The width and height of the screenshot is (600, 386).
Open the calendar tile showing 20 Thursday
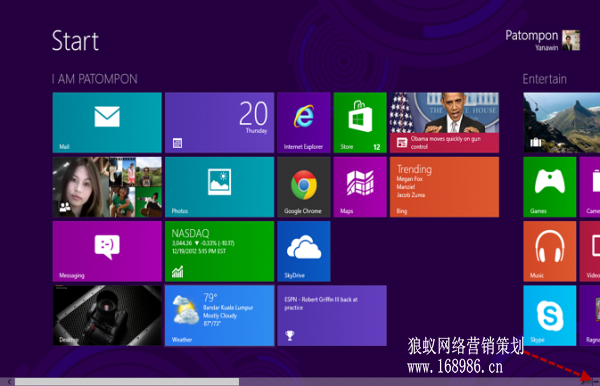coord(220,122)
